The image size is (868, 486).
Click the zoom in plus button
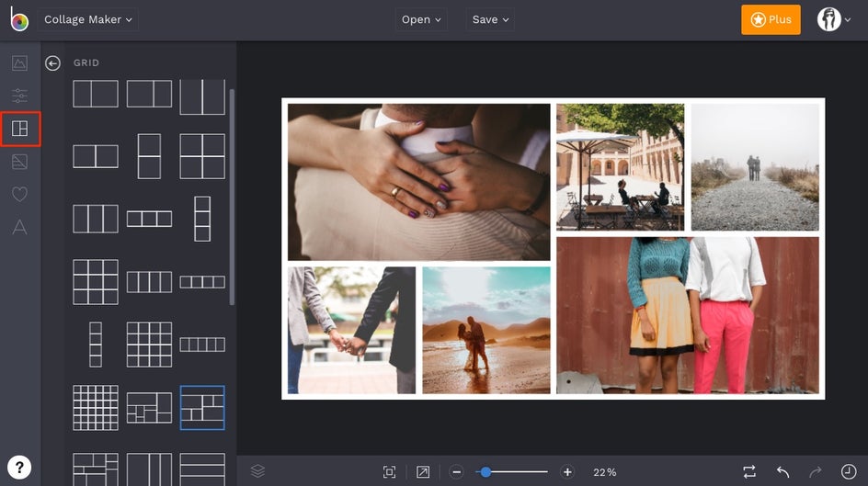click(x=567, y=472)
